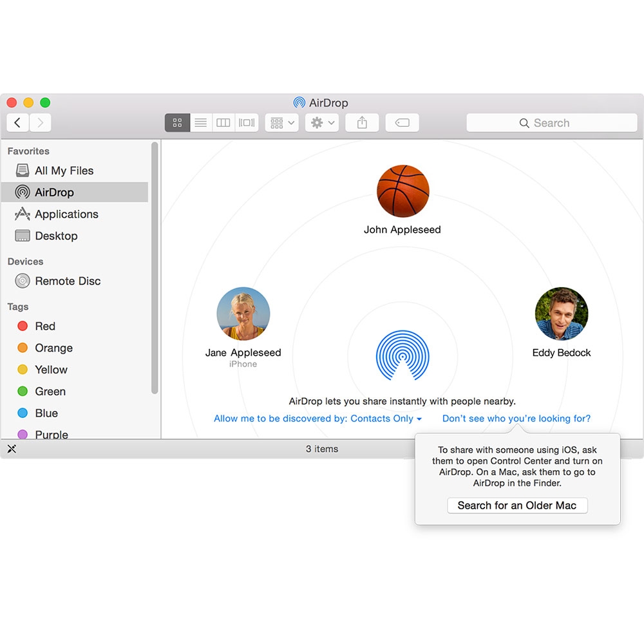Click Search for an Older Mac button
This screenshot has height=644, width=644.
click(517, 505)
